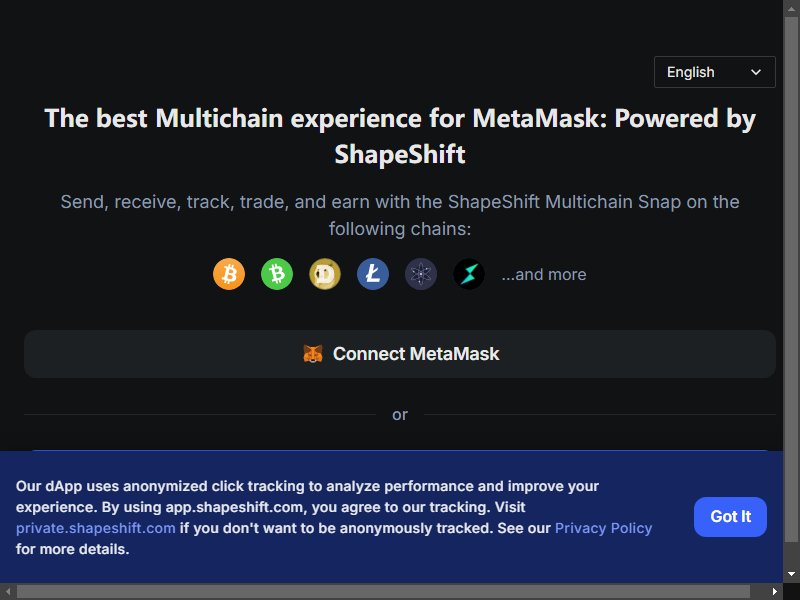Connect MetaMask wallet button

(399, 354)
